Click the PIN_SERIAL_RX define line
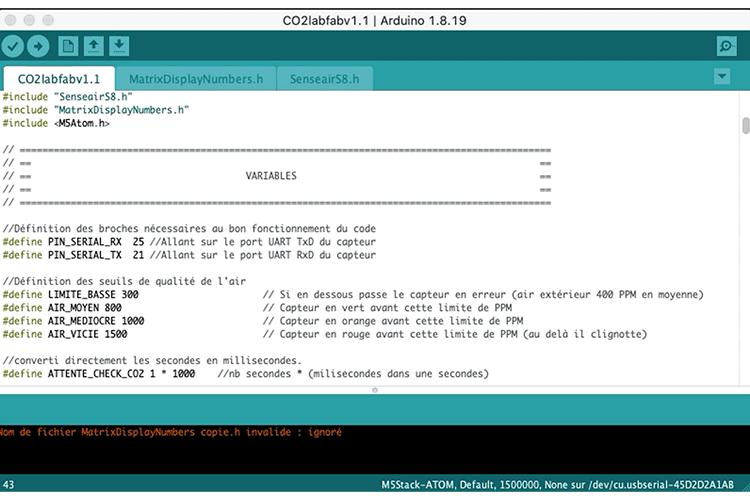Screen dimensions: 750x500 click(x=189, y=242)
